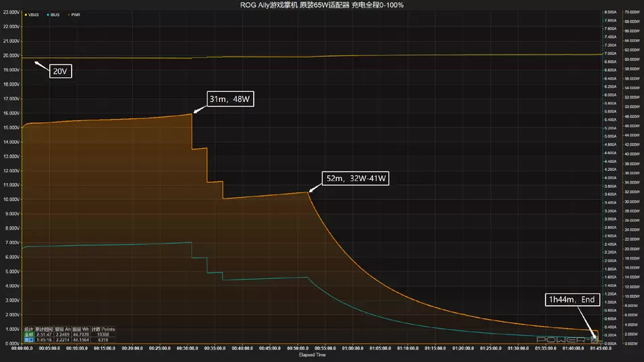This screenshot has height=362, width=644.
Task: Click the 00:30:00.0 time axis tick
Action: [187, 348]
